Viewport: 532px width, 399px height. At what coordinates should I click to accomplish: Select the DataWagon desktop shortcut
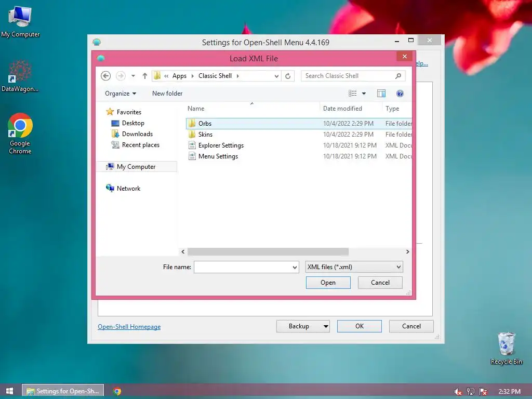tap(20, 76)
